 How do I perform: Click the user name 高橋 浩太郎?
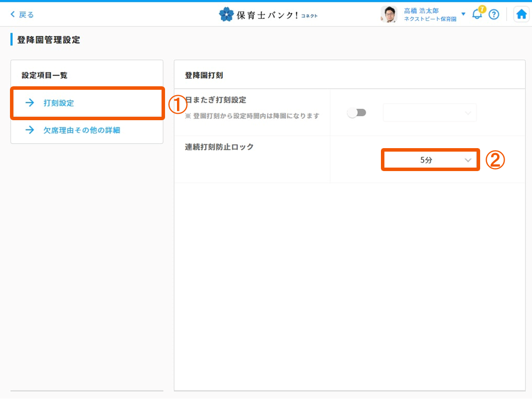tap(421, 10)
